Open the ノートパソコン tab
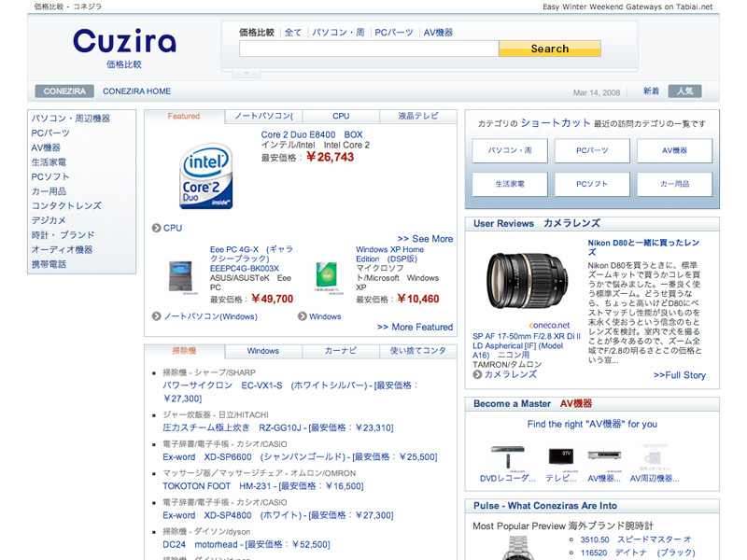The height and width of the screenshot is (560, 747). (263, 116)
